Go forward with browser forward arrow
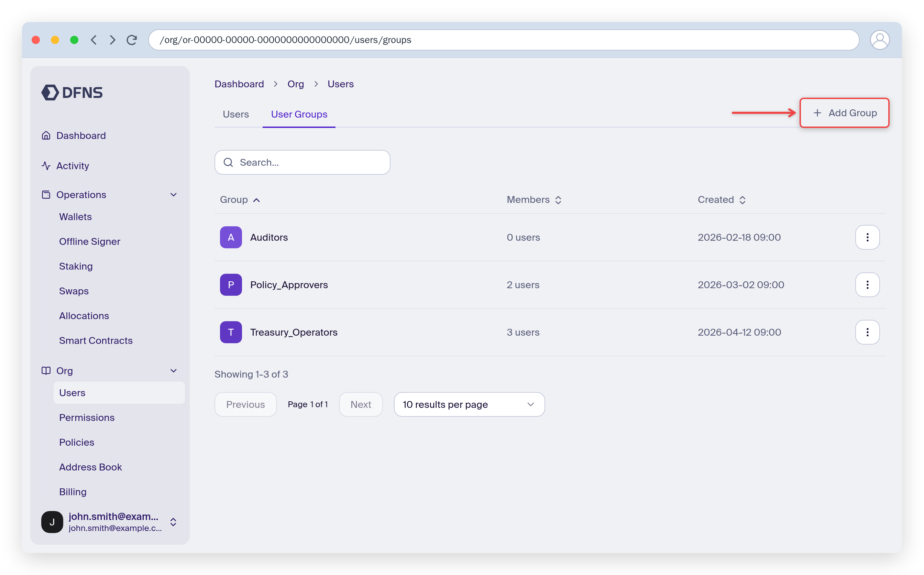Viewport: 924px width, 575px height. 112,40
